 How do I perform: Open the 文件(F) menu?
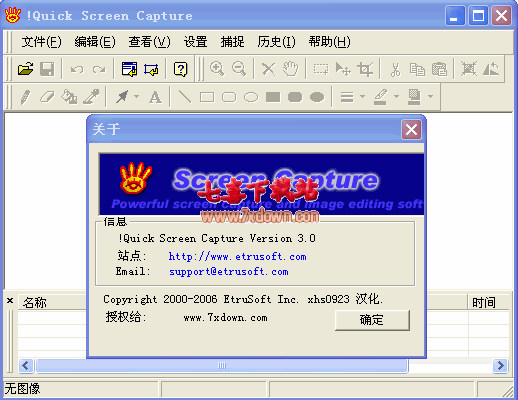pyautogui.click(x=41, y=42)
